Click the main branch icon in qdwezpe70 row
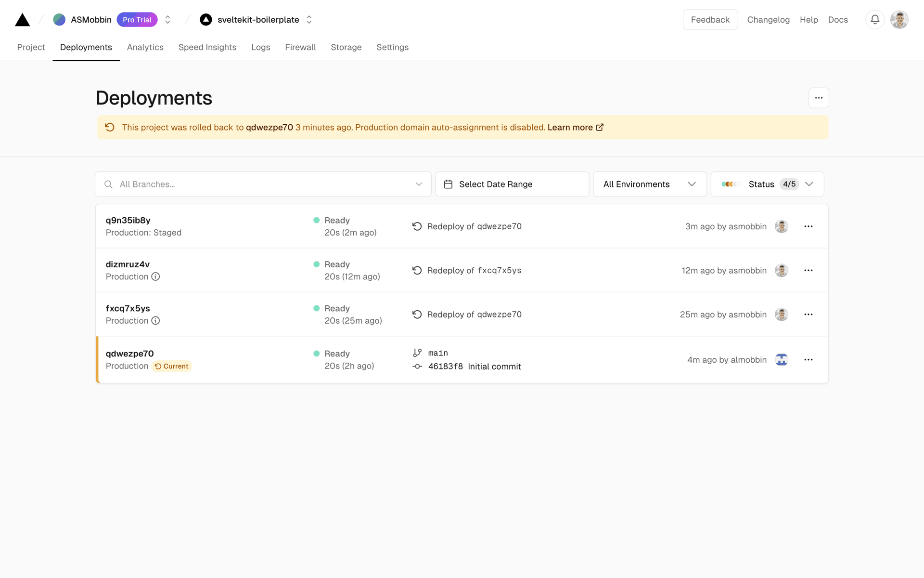 tap(417, 353)
